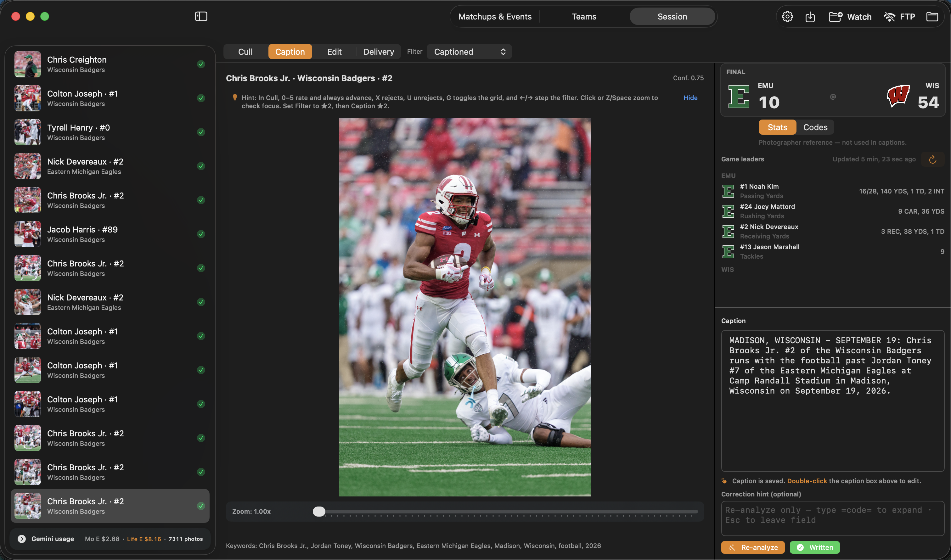Click the green check on Jacob Harris row
951x560 pixels.
(201, 234)
